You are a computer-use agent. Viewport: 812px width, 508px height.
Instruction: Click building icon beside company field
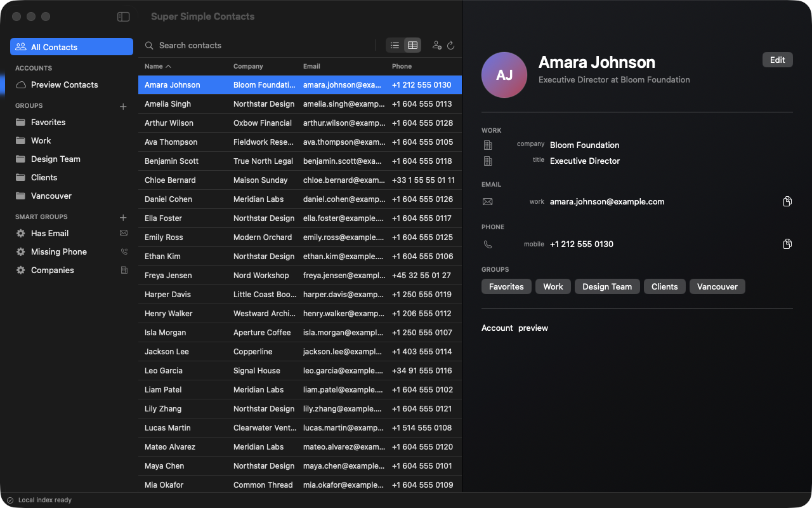488,145
